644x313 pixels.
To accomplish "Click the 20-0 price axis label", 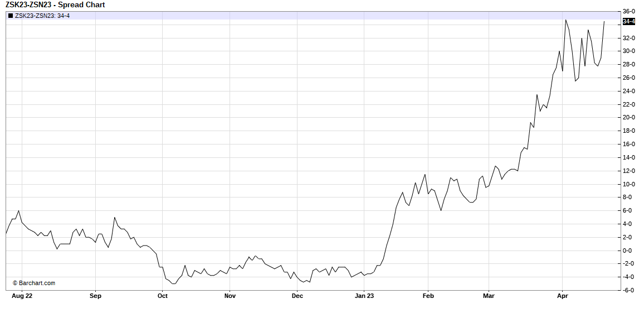I will coord(629,118).
